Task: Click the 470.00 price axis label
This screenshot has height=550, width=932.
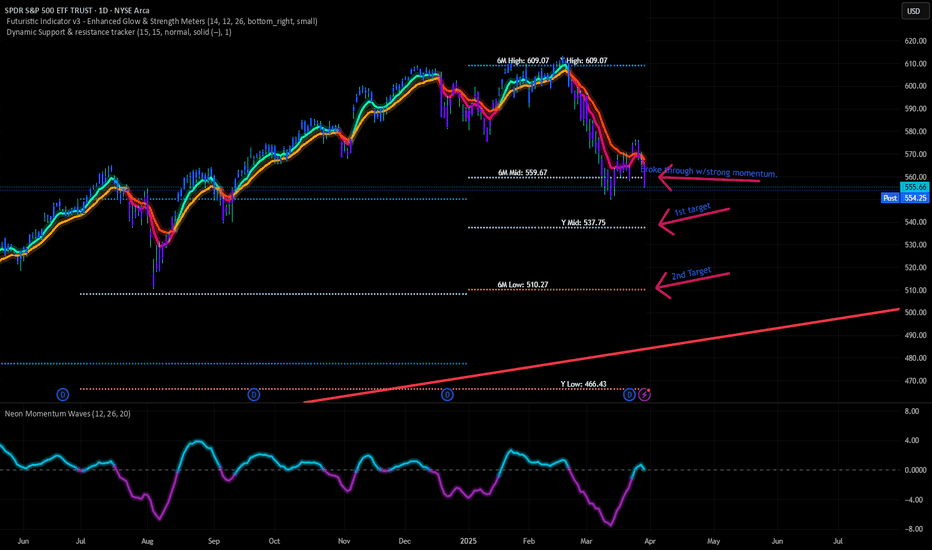Action: click(x=915, y=381)
